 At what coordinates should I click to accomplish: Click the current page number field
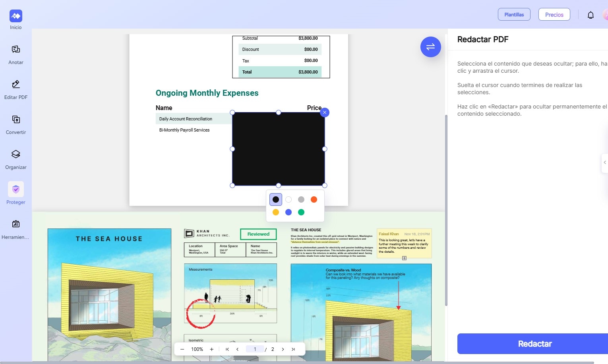(255, 349)
